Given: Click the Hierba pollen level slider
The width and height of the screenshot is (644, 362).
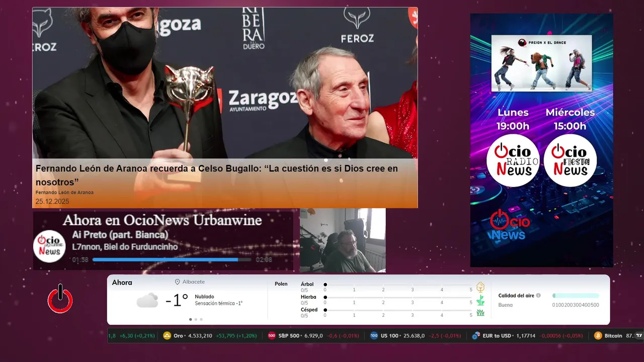Looking at the screenshot, I should (398, 297).
